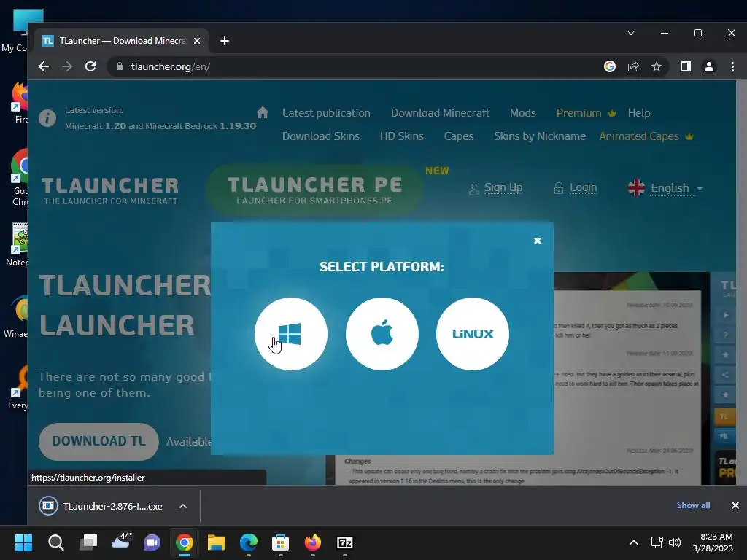The image size is (747, 560).
Task: Click the play icon on right sidebar
Action: [x=726, y=315]
